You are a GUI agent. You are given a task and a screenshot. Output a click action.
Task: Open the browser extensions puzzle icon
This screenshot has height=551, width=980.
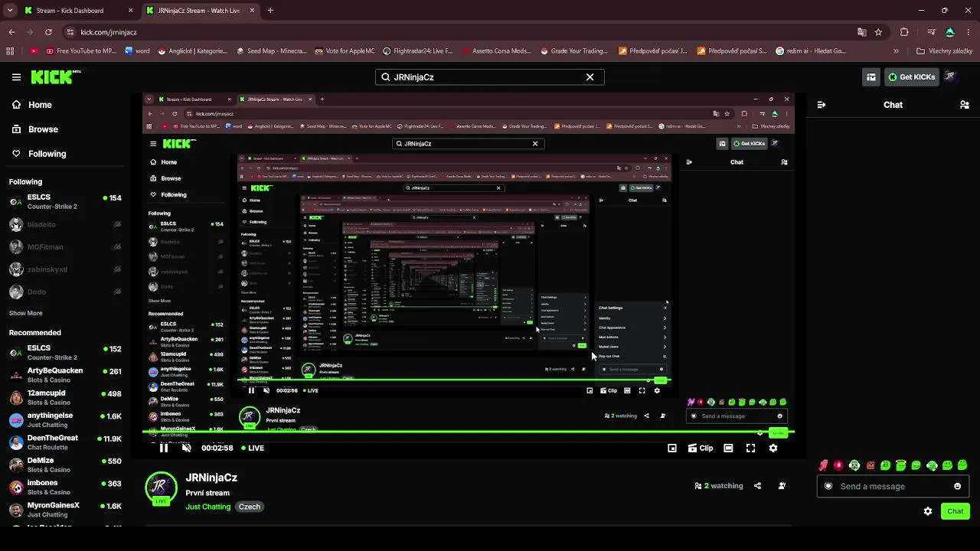click(x=904, y=32)
